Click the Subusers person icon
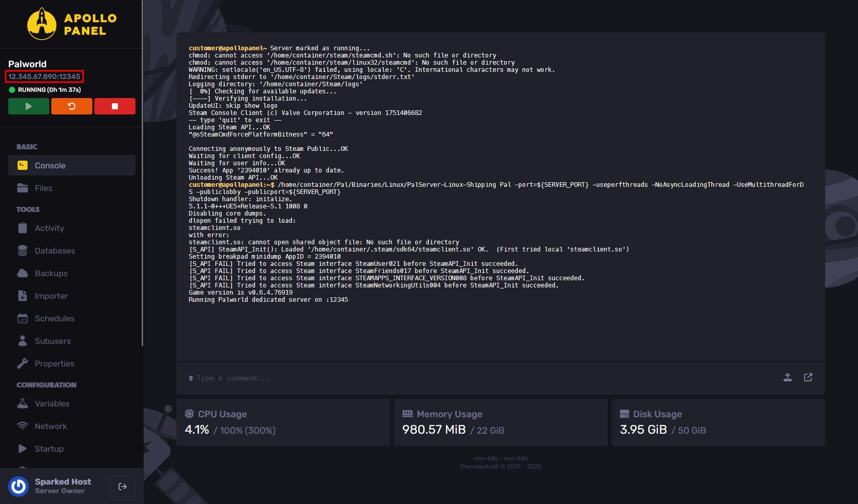The image size is (858, 504). (x=23, y=341)
